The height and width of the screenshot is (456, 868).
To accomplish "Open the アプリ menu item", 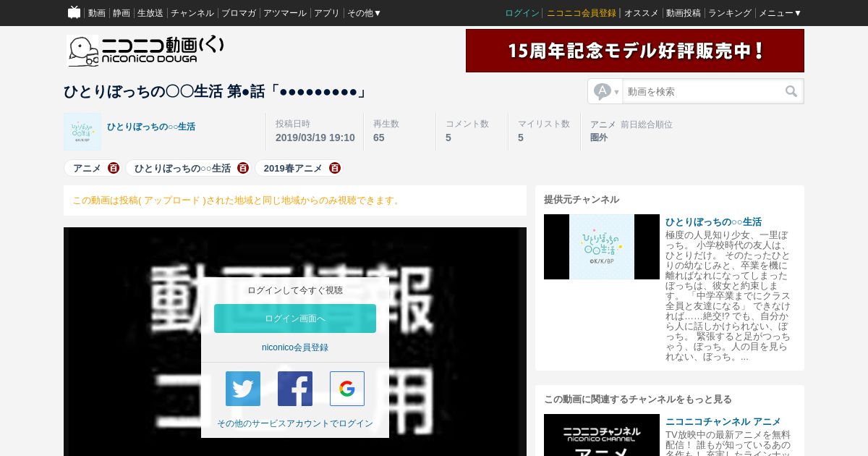I will pyautogui.click(x=327, y=13).
